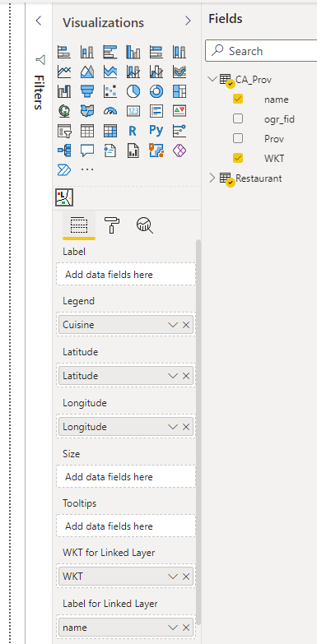317x644 pixels.
Task: Collapse the CA_Prov table
Action: [x=212, y=78]
